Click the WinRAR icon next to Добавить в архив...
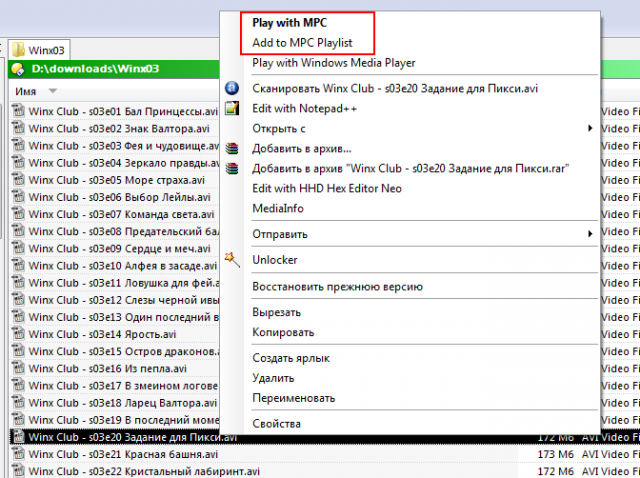The image size is (640, 478). pos(232,148)
